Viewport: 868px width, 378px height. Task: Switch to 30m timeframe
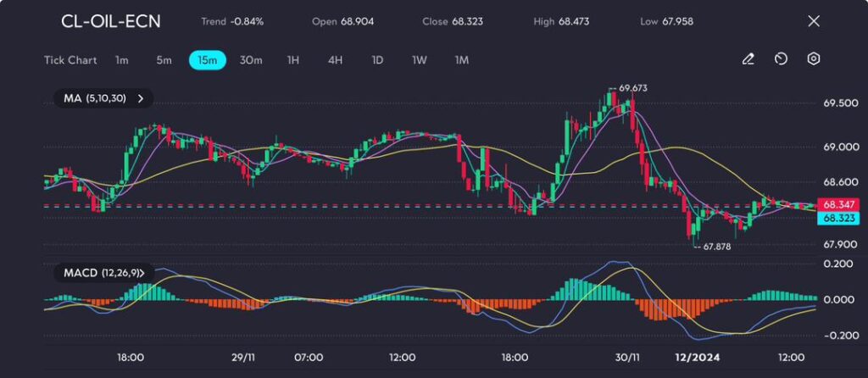pyautogui.click(x=251, y=60)
